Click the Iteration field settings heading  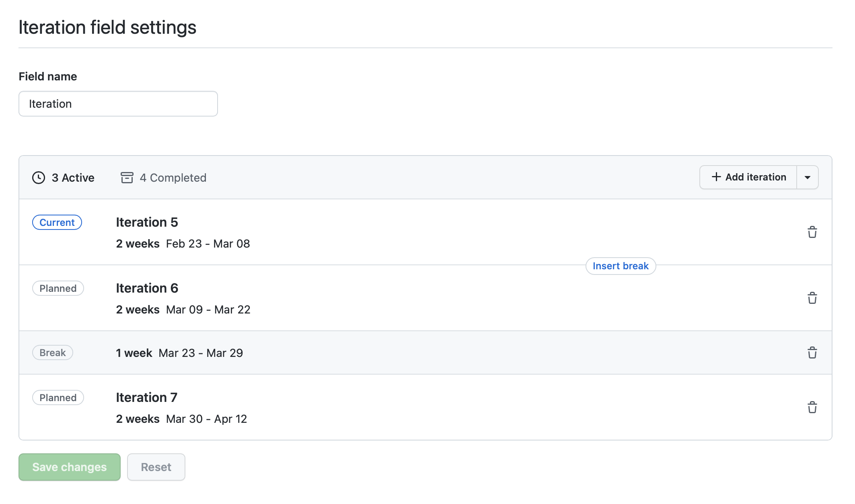click(107, 27)
